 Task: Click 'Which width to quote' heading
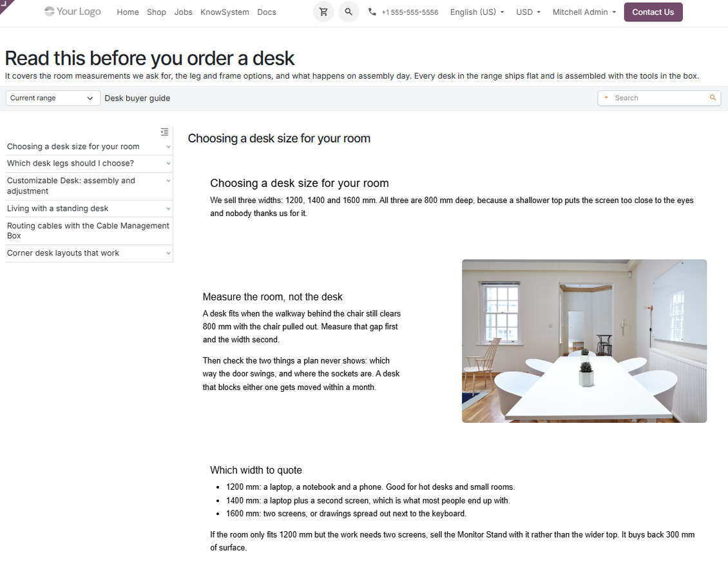pos(256,470)
